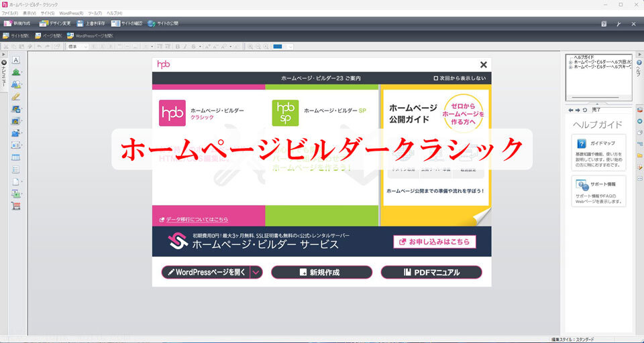Click the cut scissors icon
The height and width of the screenshot is (343, 644).
coord(6,47)
